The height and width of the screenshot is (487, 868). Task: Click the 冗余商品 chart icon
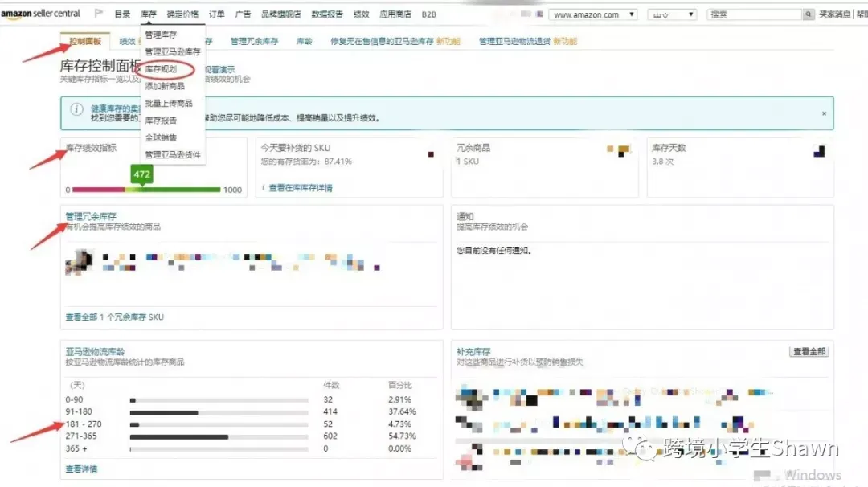pyautogui.click(x=619, y=150)
